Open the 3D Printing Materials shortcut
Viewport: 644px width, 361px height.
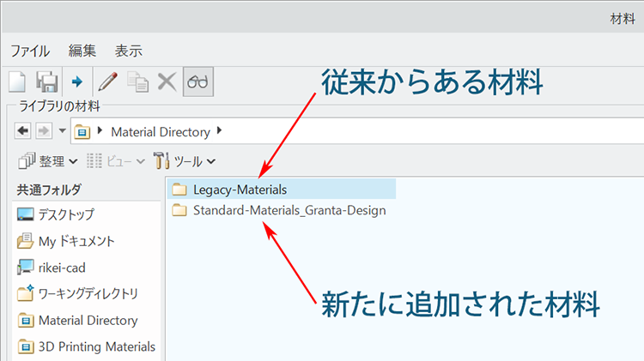coord(96,347)
